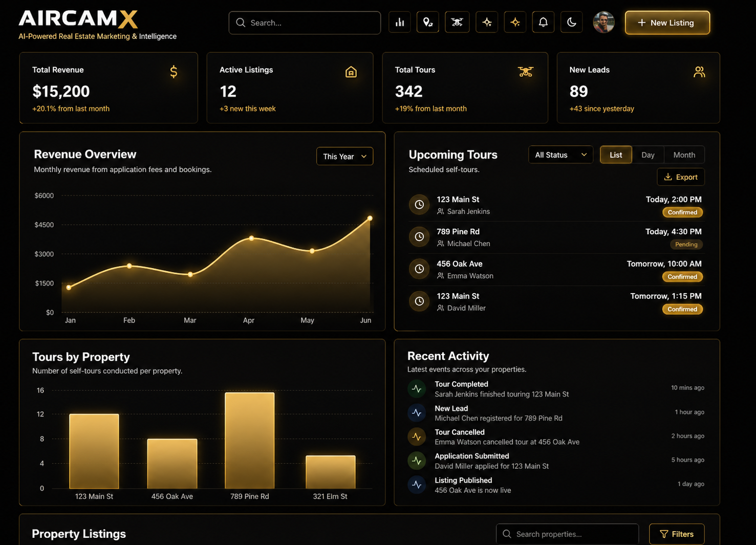
Task: Open the This Year dropdown
Action: [344, 156]
